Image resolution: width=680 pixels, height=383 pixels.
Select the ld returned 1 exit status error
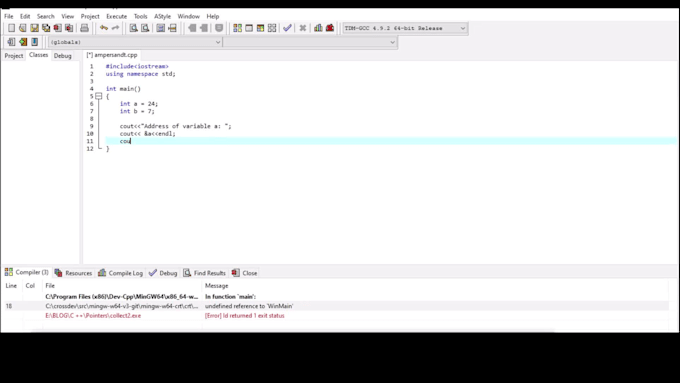pos(245,316)
